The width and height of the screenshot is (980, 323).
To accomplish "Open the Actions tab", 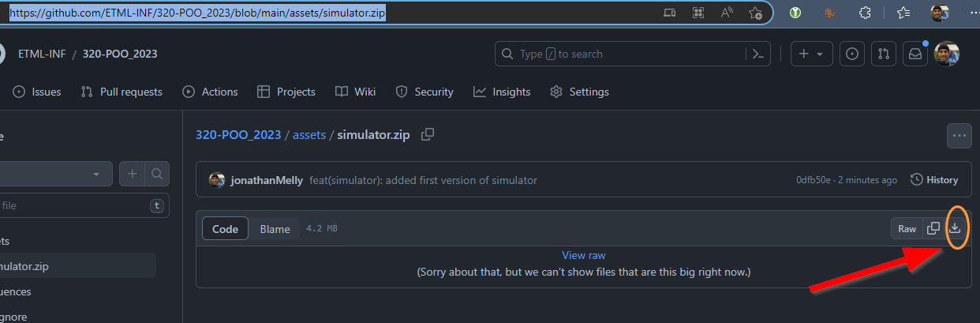I will click(210, 92).
